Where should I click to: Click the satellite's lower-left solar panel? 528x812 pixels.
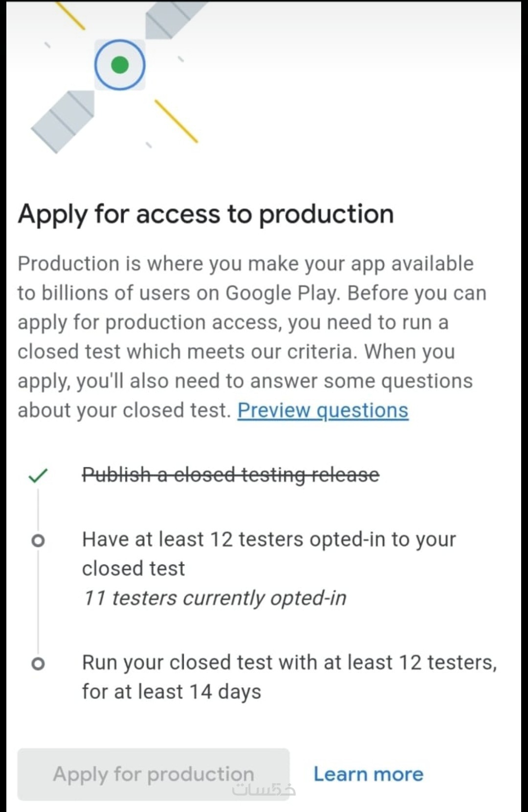pyautogui.click(x=63, y=121)
